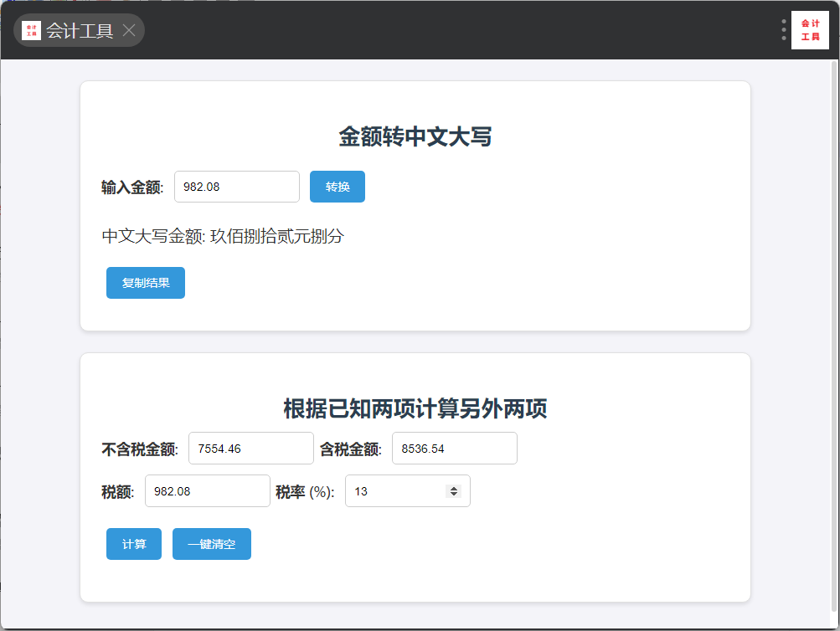
Task: Close the 会计工具 tab
Action: pos(129,30)
